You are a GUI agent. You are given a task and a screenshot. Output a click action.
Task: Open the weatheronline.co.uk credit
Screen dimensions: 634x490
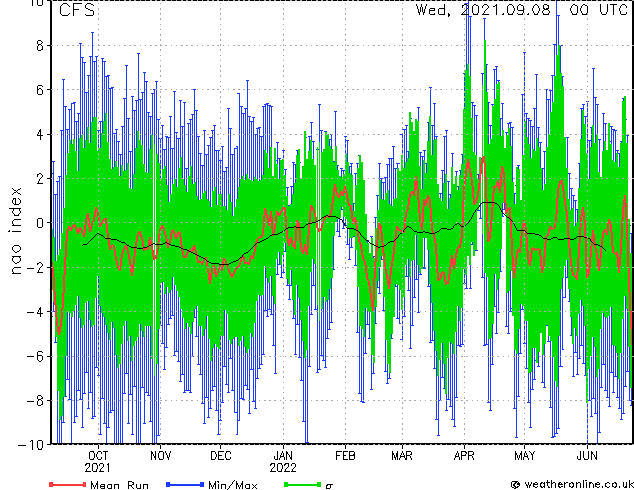click(572, 484)
